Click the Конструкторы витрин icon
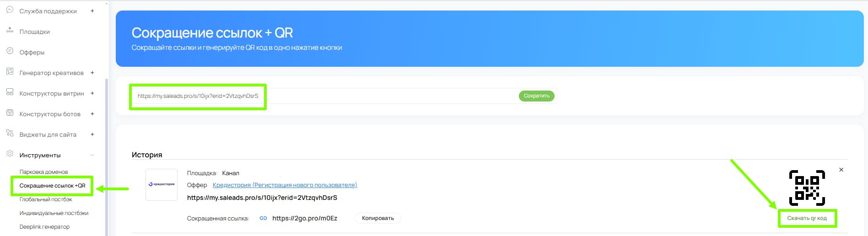The width and height of the screenshot is (868, 236). click(10, 92)
